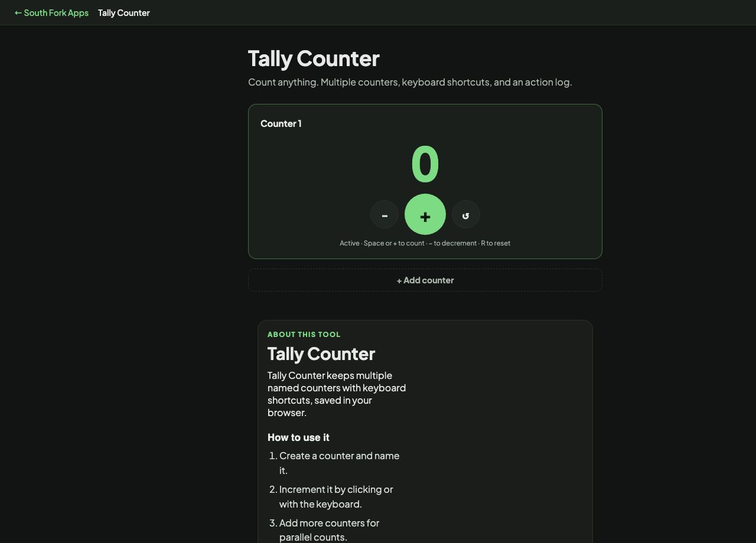This screenshot has height=543, width=756.
Task: Click the main Tally Counter page heading
Action: (x=314, y=58)
